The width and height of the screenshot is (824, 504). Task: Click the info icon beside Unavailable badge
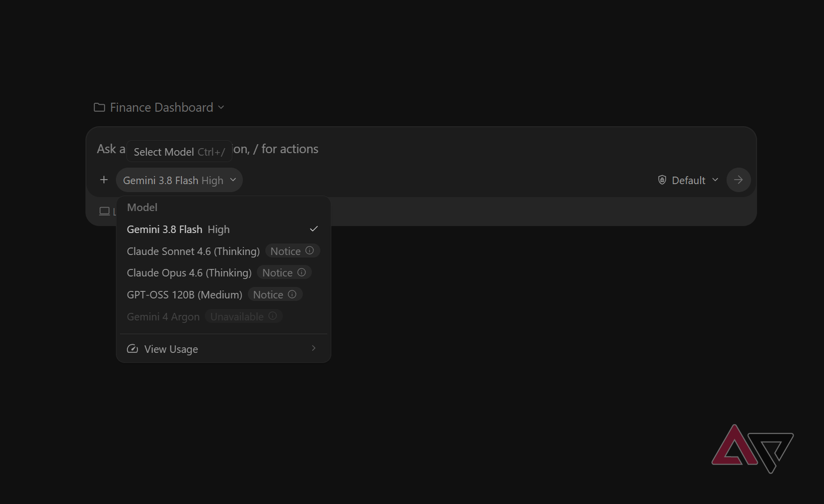272,316
